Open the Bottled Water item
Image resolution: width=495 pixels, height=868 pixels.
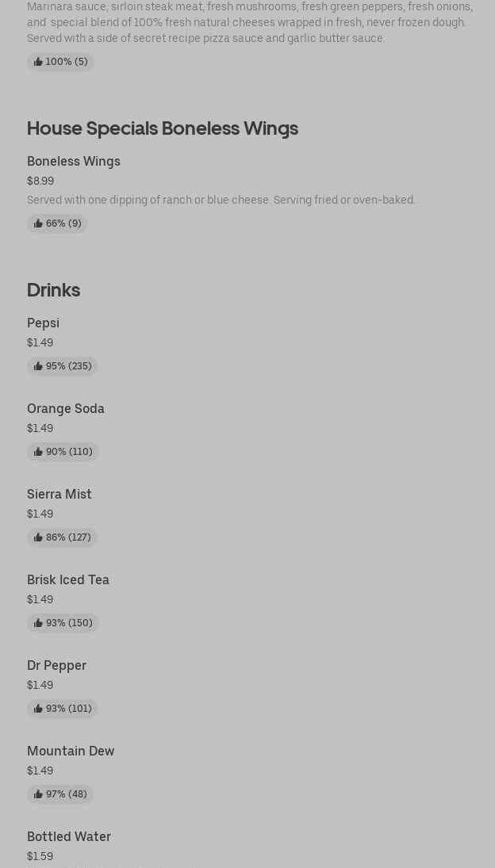(x=69, y=836)
